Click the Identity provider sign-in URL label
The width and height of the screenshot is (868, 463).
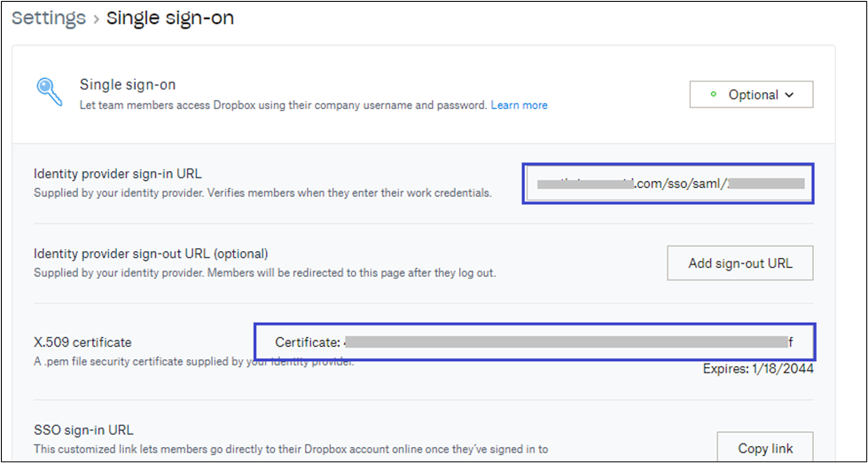click(124, 174)
